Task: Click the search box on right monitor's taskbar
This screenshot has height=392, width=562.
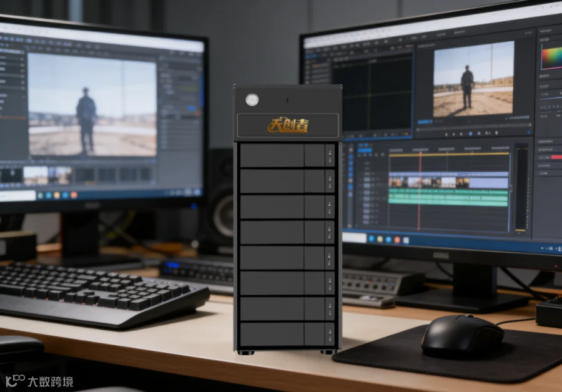Action: point(354,238)
